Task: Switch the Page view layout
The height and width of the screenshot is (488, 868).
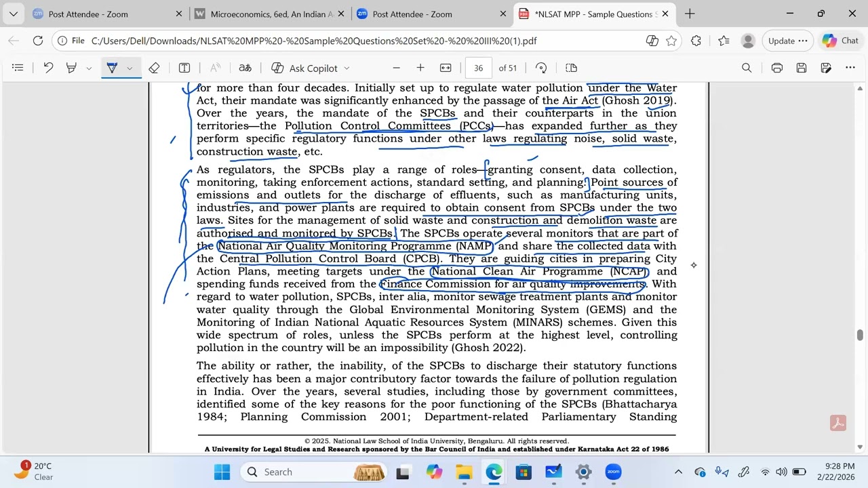Action: (571, 68)
